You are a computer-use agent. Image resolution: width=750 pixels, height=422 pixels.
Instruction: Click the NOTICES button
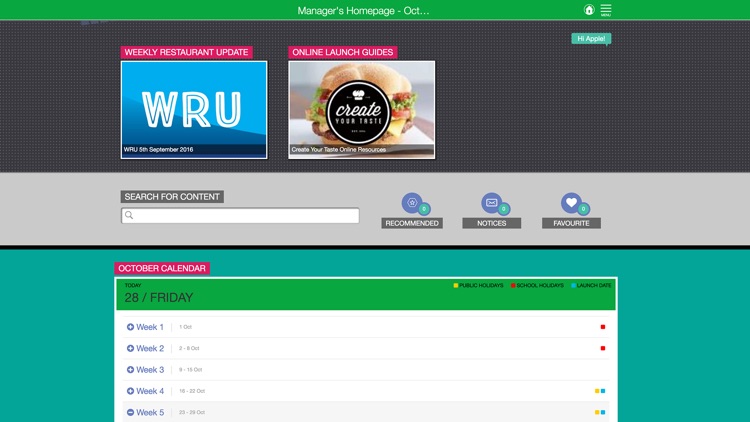point(491,223)
